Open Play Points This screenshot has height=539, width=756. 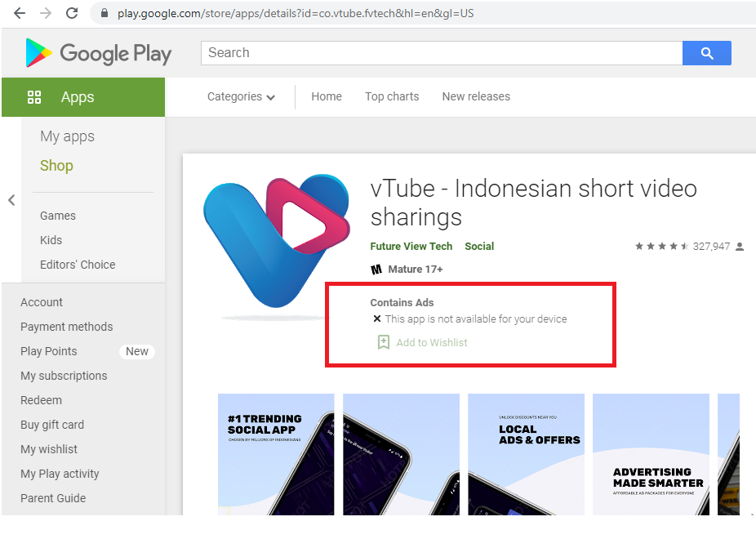coord(49,351)
